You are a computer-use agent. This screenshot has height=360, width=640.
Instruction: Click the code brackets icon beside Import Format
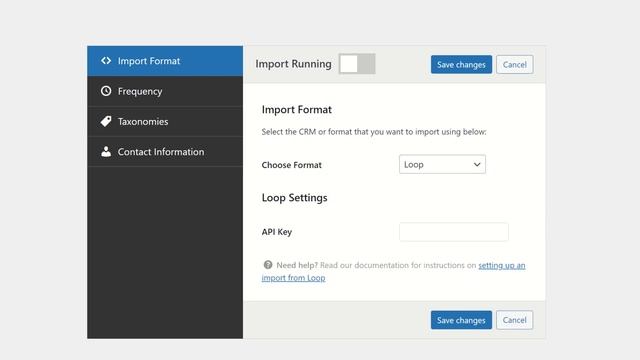(106, 61)
